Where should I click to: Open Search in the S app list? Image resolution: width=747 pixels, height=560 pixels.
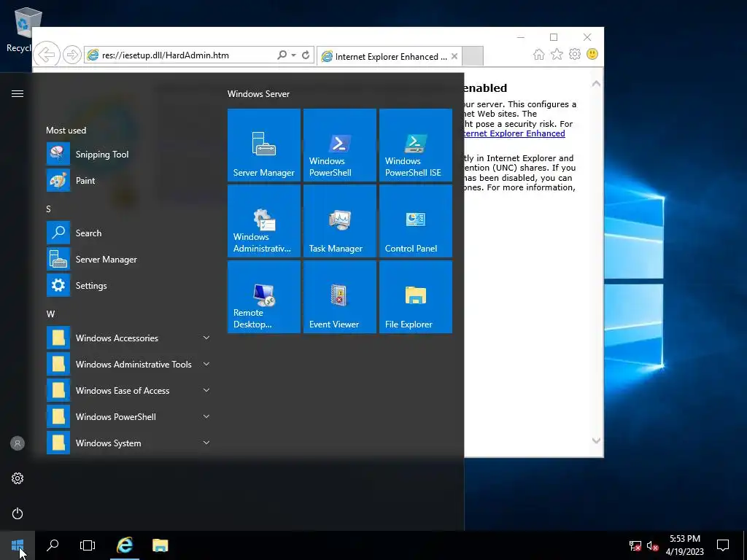[x=128, y=233]
